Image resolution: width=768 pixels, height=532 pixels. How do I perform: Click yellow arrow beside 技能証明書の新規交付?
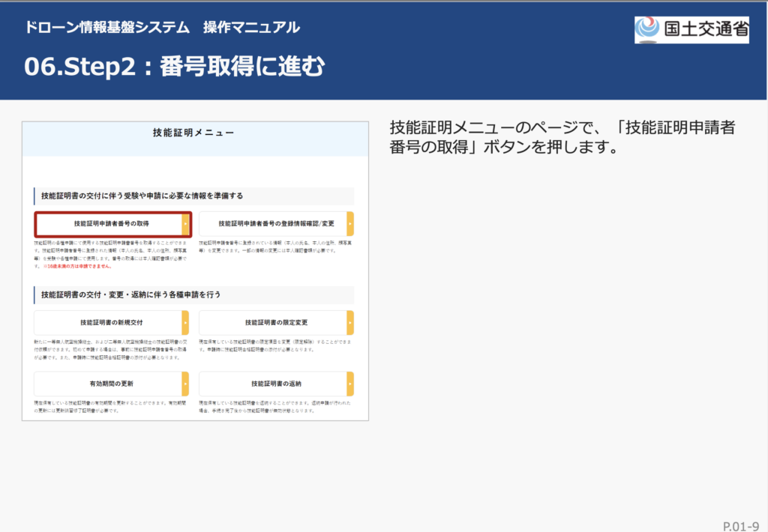185,323
